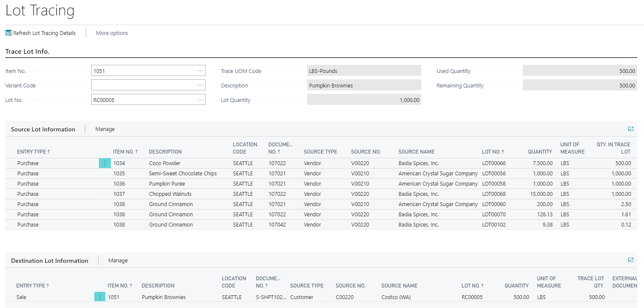Open the Item No. lookup ellipsis
Viewport: 644px width, 308px height.
200,71
